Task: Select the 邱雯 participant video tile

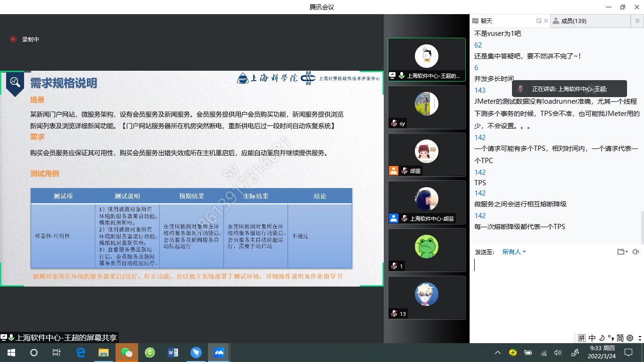Action: 427,155
